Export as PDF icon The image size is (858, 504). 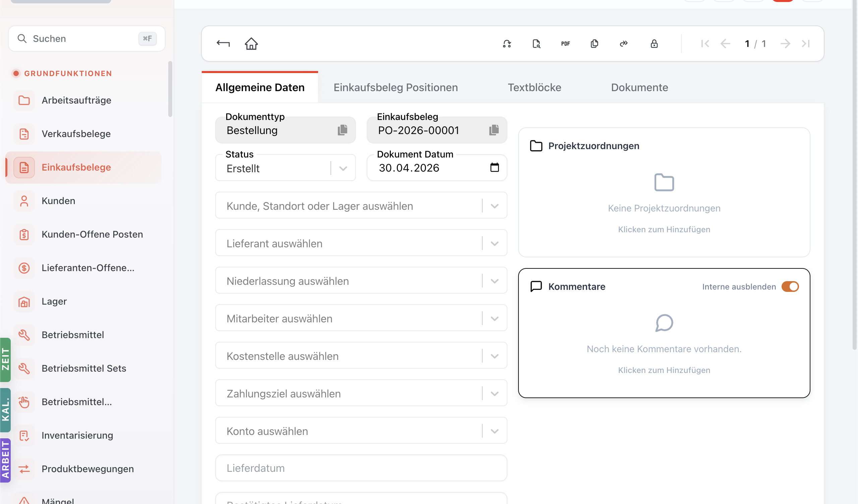tap(565, 44)
